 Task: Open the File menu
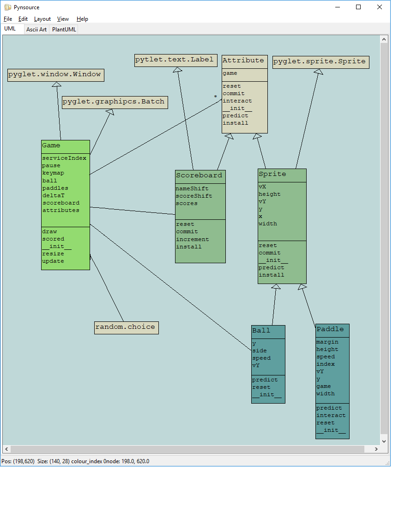(8, 19)
